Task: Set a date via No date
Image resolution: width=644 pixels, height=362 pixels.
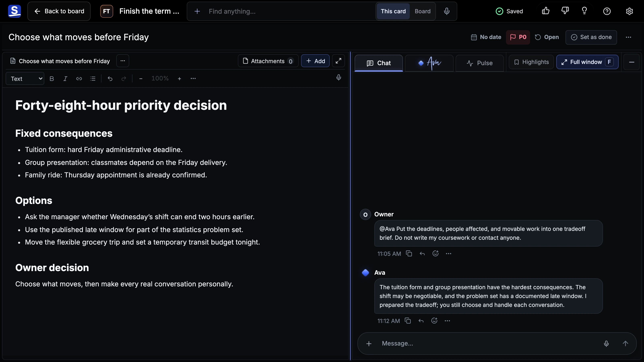Action: coord(486,37)
